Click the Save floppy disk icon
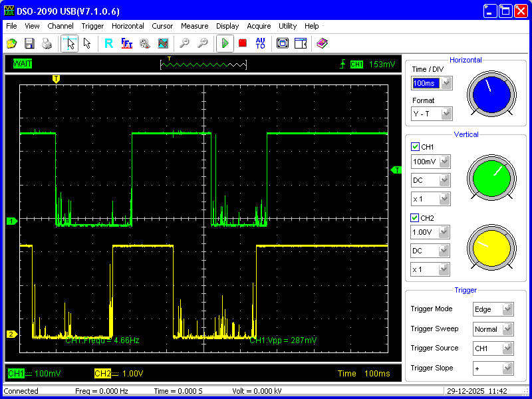Image resolution: width=532 pixels, height=399 pixels. (x=29, y=43)
